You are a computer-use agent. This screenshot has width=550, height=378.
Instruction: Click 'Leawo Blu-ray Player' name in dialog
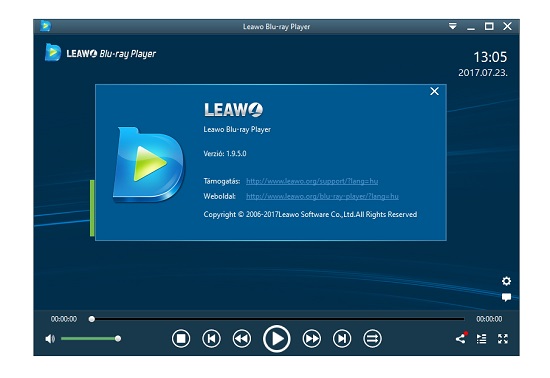[x=237, y=129]
